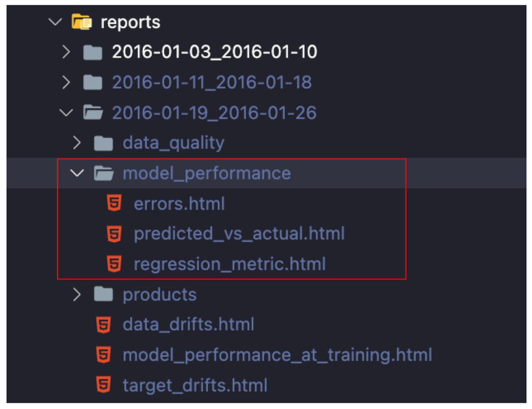Collapse the model_performance folder chevron
The width and height of the screenshot is (532, 409).
77,173
